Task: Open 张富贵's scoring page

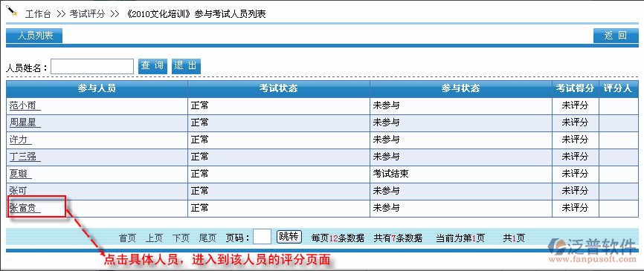Action: 25,209
